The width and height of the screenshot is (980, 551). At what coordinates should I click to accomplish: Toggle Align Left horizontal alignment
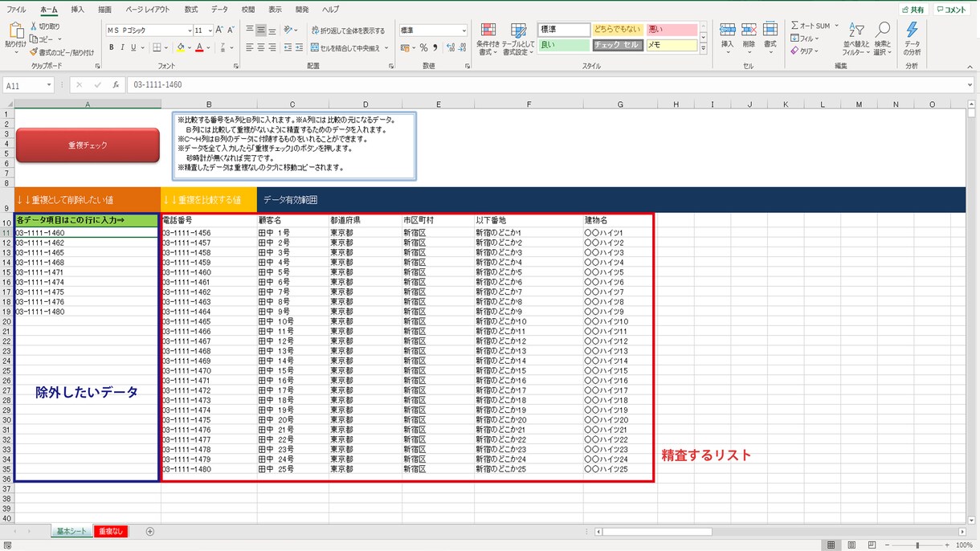[x=249, y=48]
